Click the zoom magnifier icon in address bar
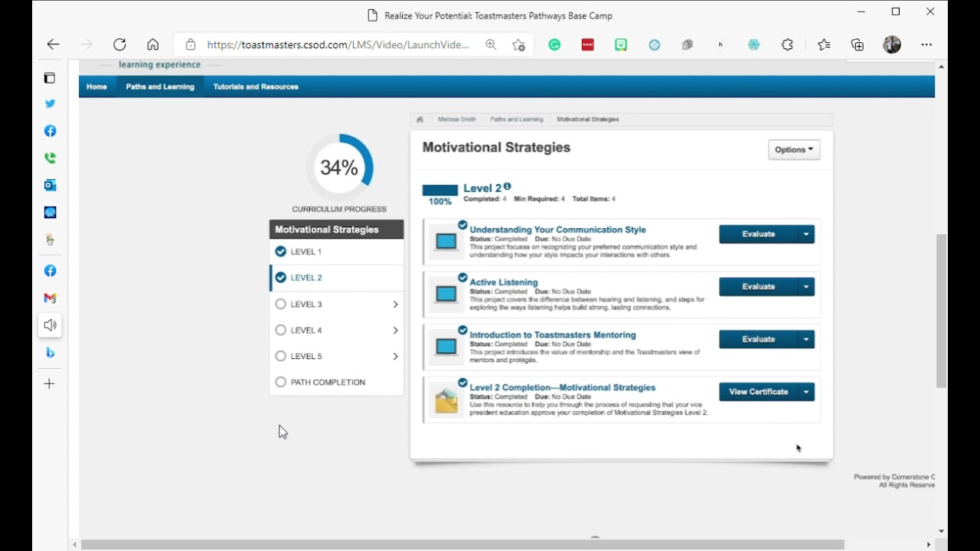Screen dimensions: 980x551 (491, 44)
